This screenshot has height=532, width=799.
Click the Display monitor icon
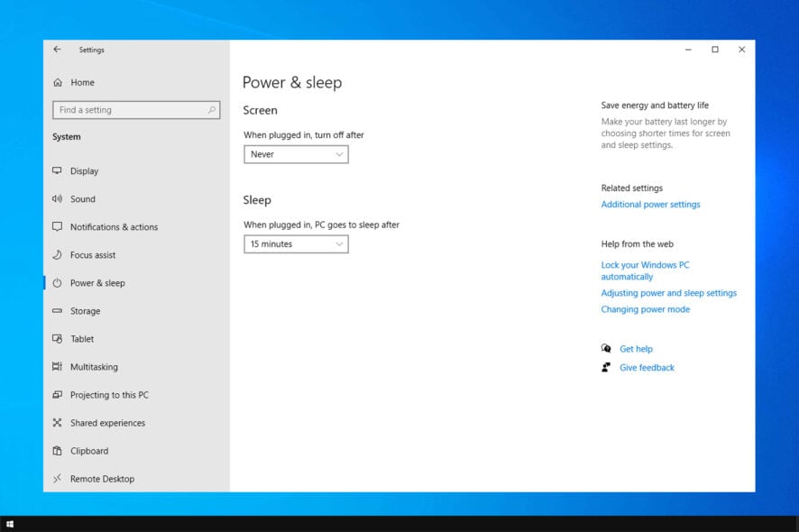coord(57,170)
